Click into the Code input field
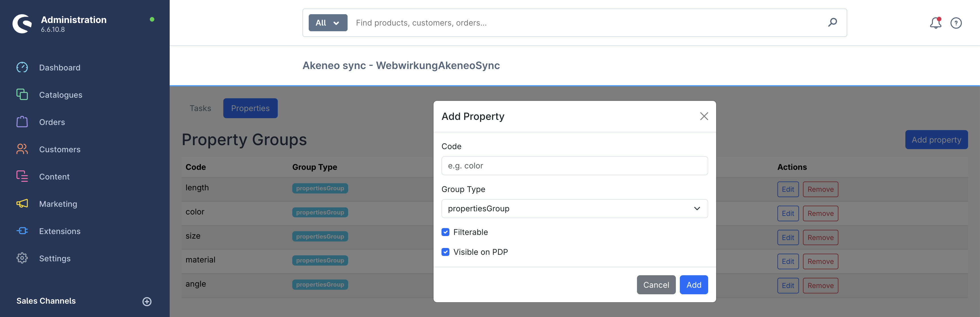Viewport: 980px width, 317px height. point(574,166)
